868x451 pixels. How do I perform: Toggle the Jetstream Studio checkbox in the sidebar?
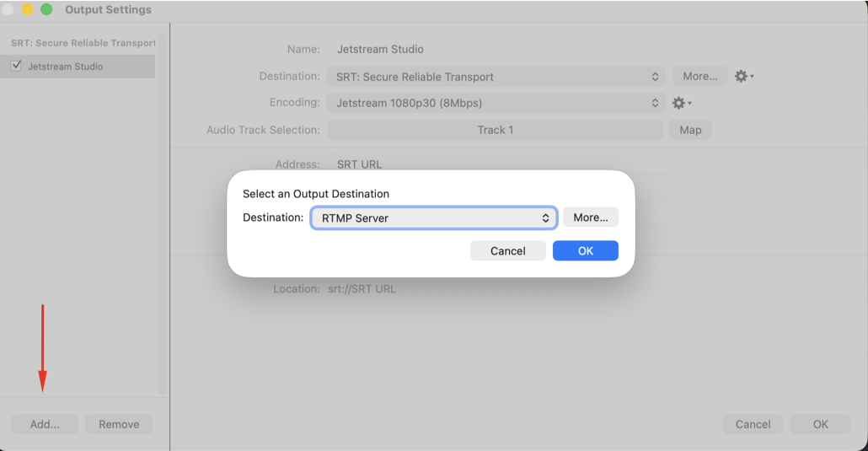point(16,66)
